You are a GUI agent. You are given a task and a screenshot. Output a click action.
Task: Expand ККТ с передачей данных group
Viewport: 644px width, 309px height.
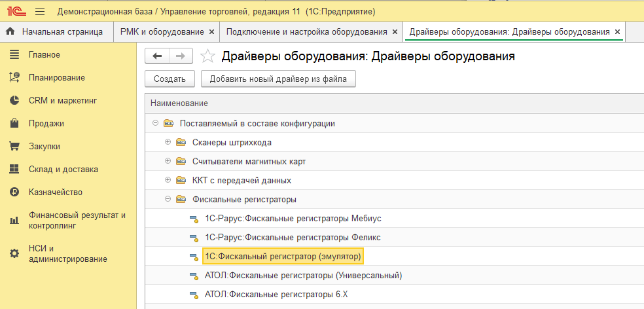(x=168, y=180)
